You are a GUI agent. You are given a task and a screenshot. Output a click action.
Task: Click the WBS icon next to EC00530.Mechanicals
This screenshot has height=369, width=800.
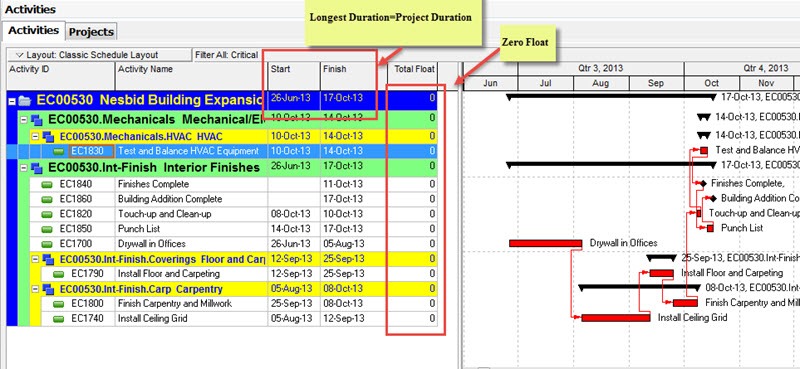37,120
